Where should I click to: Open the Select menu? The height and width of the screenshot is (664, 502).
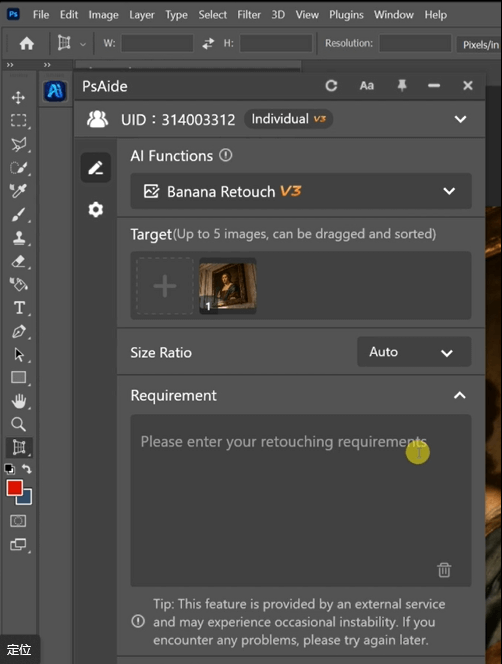point(213,15)
